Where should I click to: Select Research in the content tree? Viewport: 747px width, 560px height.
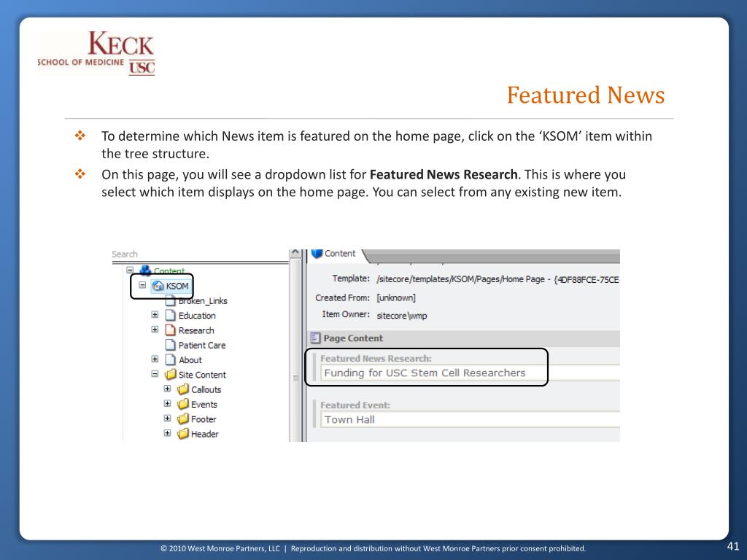[x=196, y=330]
